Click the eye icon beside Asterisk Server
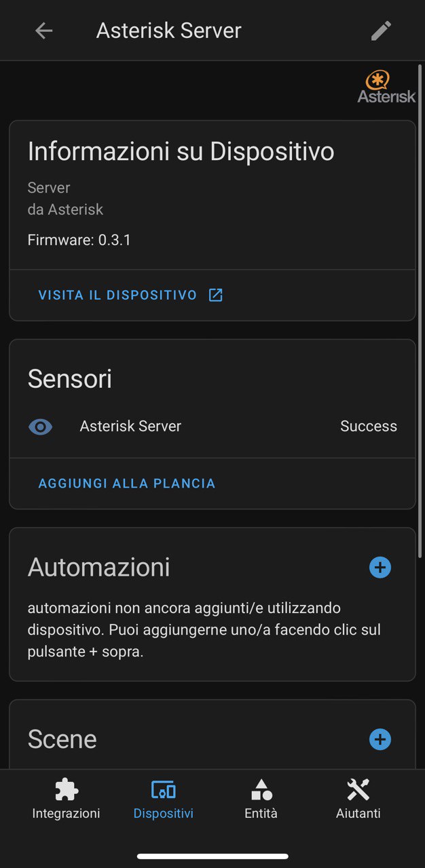The height and width of the screenshot is (868, 425). point(41,427)
